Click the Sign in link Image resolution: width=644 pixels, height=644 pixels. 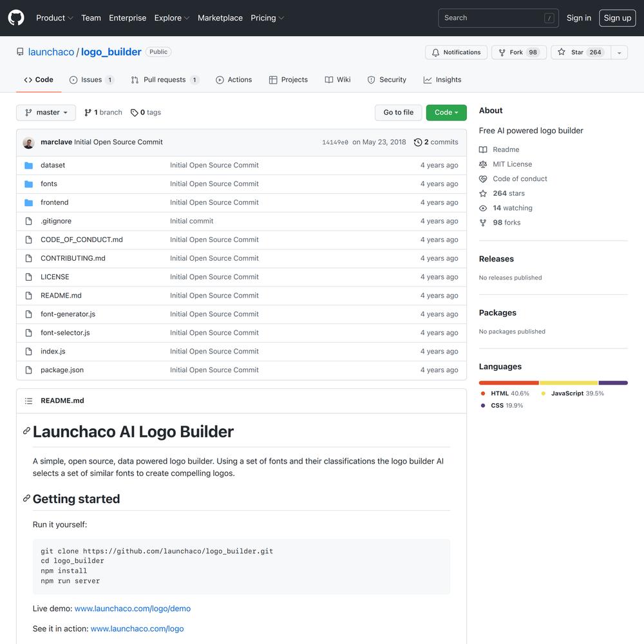pos(579,18)
